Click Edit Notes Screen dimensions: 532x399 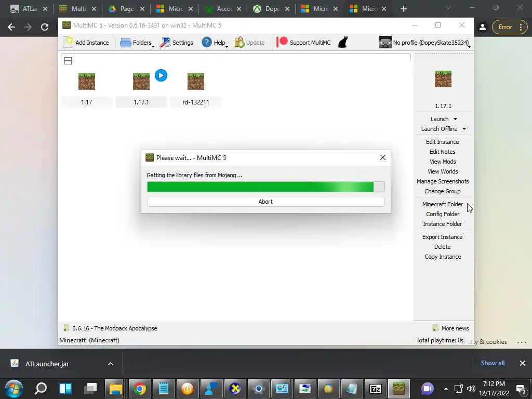(x=443, y=152)
